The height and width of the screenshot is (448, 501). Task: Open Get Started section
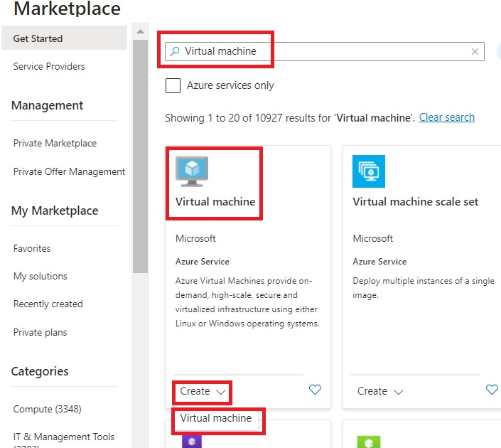[x=64, y=38]
